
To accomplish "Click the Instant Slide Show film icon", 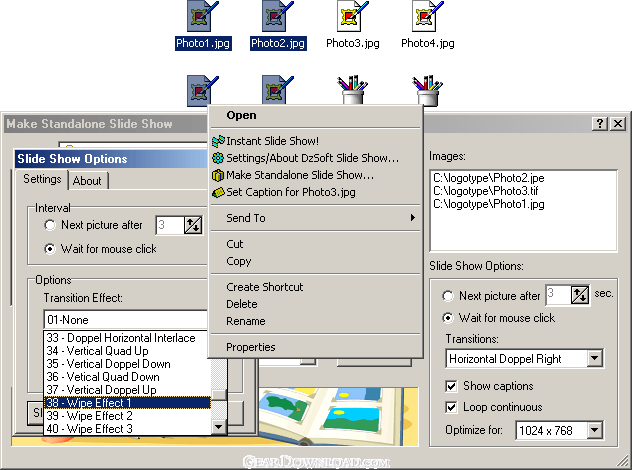I will [x=218, y=141].
